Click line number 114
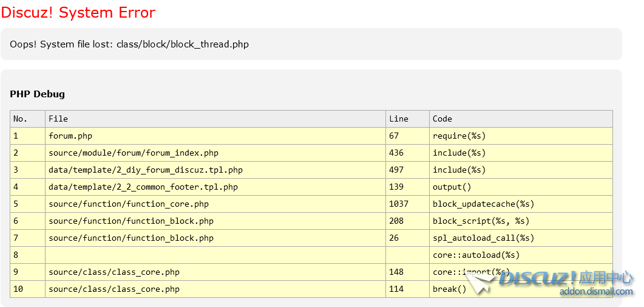 (407, 289)
